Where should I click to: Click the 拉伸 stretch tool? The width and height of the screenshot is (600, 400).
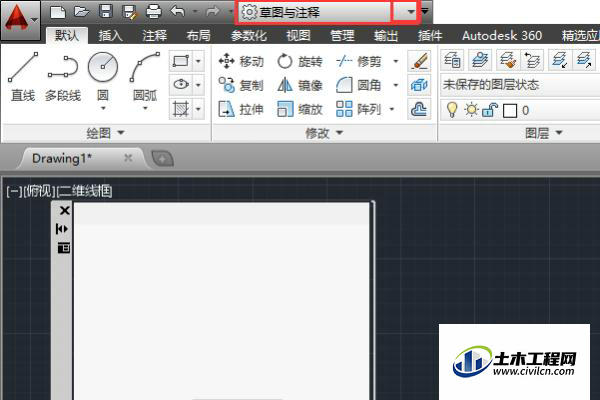click(241, 109)
